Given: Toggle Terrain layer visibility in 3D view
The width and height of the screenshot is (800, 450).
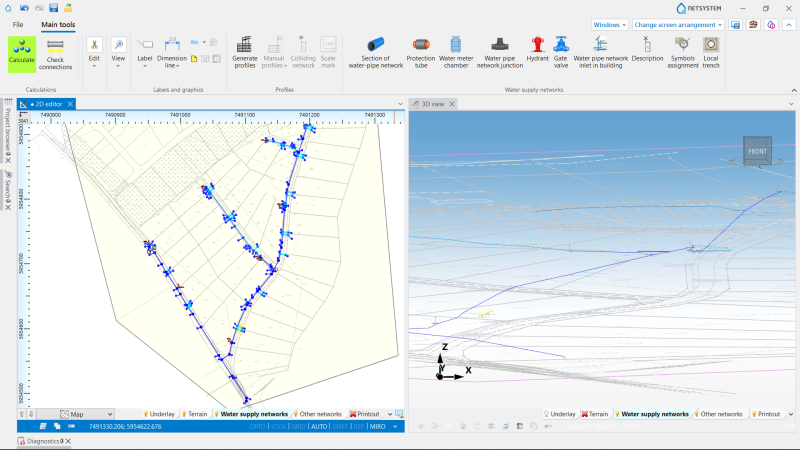Looking at the screenshot, I should (x=595, y=414).
